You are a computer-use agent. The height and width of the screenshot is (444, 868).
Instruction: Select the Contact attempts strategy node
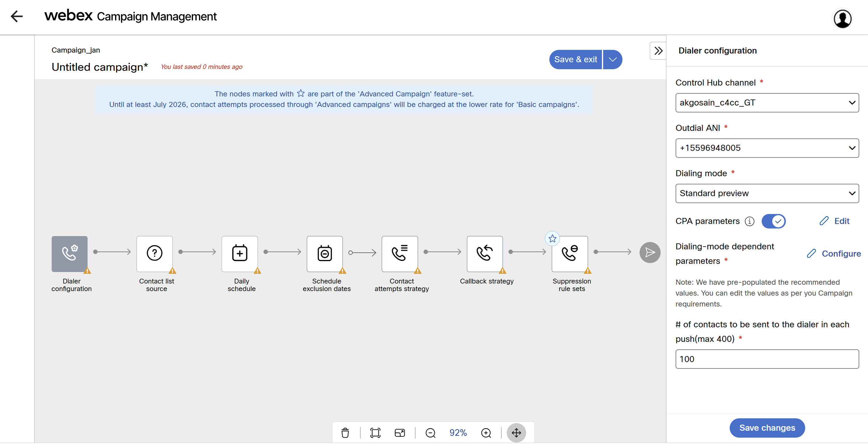(x=400, y=254)
